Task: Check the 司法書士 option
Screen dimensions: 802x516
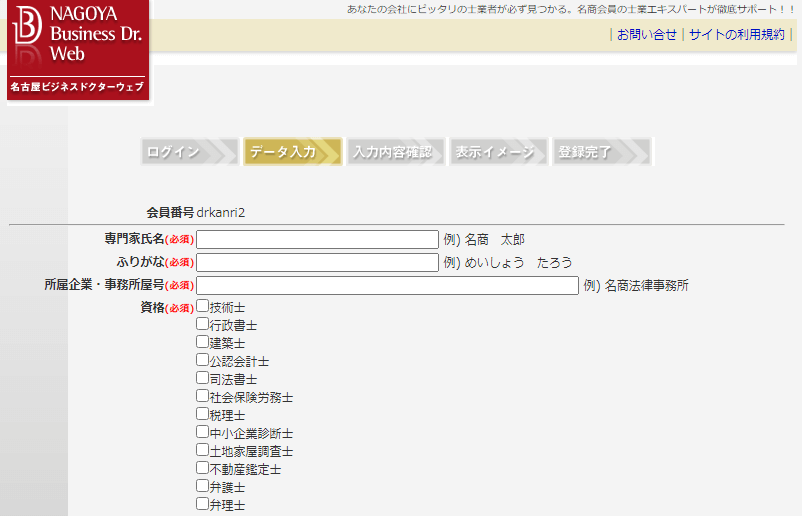Action: coord(203,378)
